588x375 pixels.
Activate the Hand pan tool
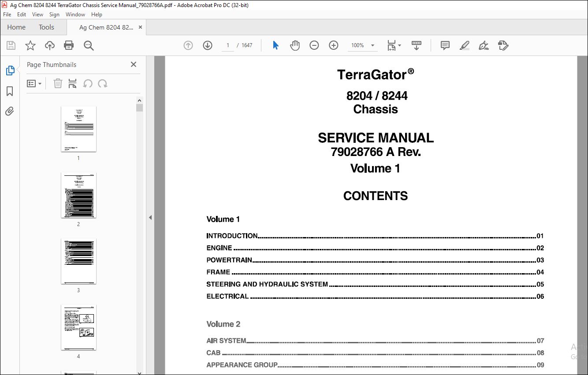[295, 45]
